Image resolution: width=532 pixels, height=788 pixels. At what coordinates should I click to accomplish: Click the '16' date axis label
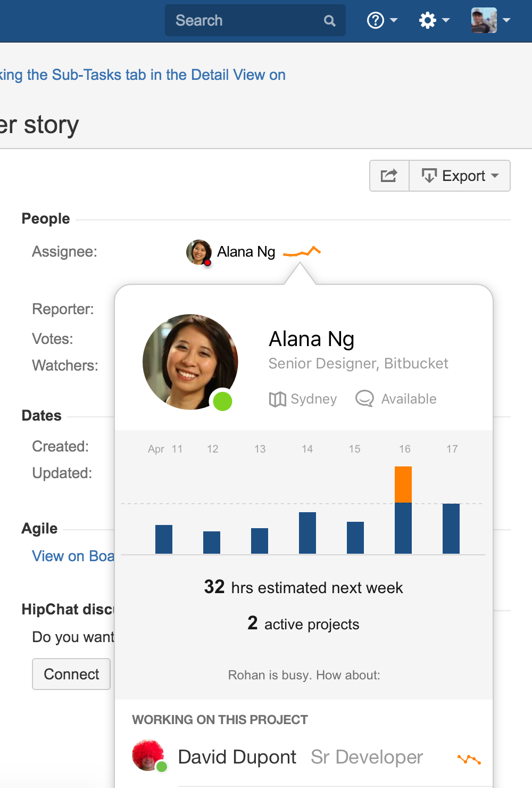(x=405, y=449)
